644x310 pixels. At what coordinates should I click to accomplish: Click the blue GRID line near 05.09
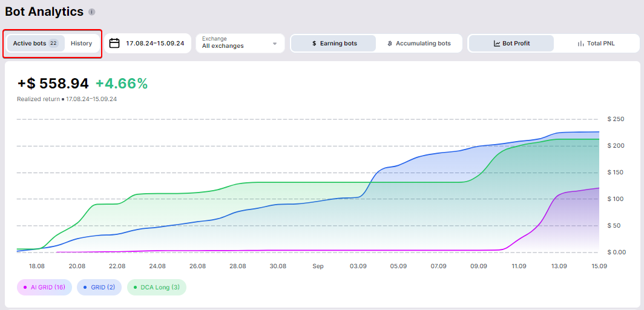click(x=398, y=163)
